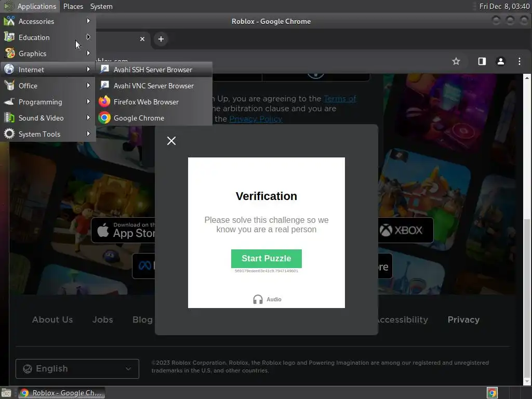532x399 pixels.
Task: Click the headphones Audio icon
Action: pyautogui.click(x=258, y=299)
